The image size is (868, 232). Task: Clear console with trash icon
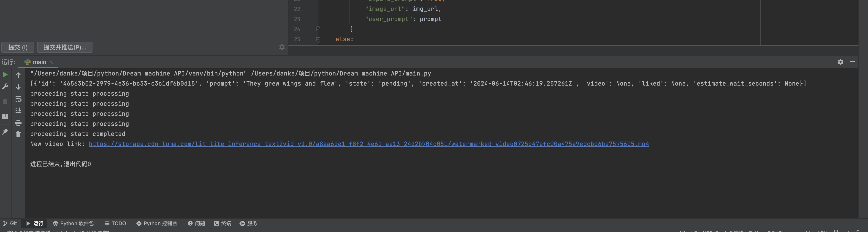[18, 134]
